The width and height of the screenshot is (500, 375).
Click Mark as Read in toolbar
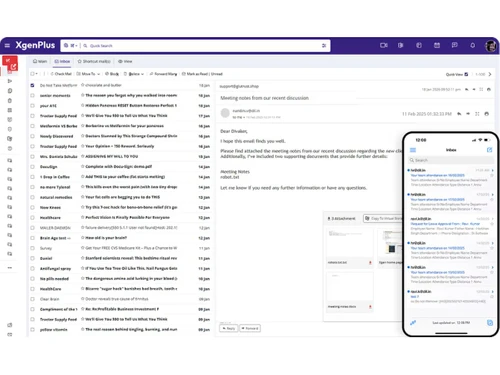[196, 74]
